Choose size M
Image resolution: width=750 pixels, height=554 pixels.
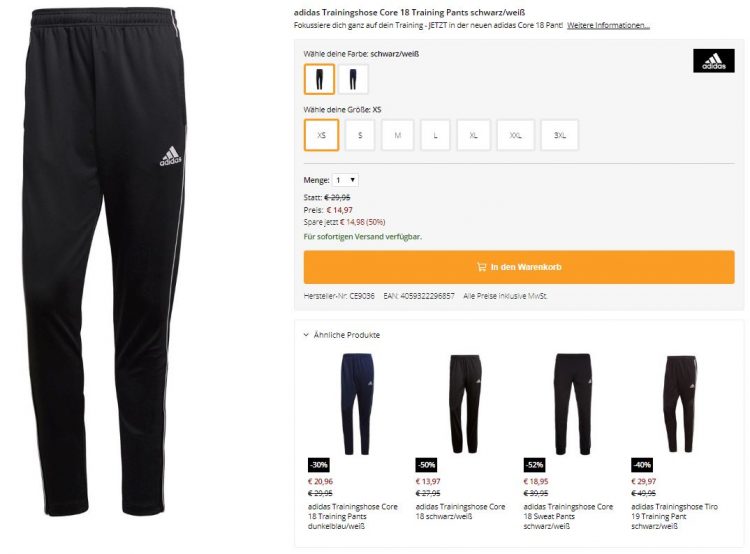click(x=397, y=135)
